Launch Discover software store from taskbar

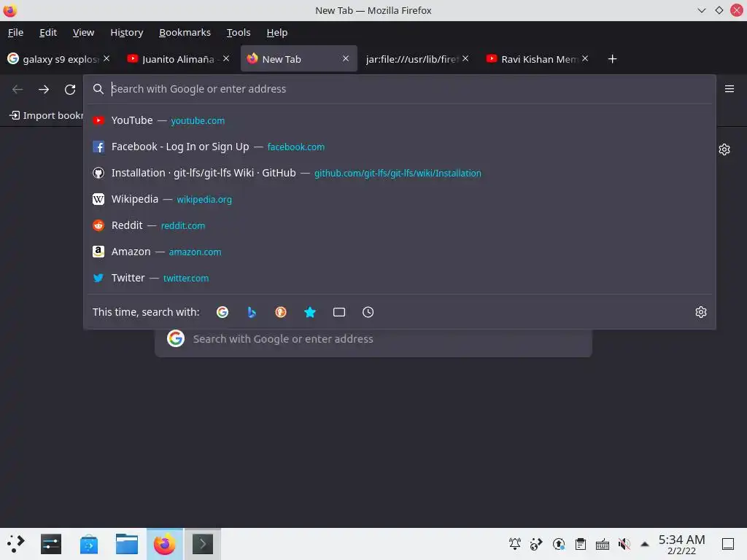click(x=89, y=544)
